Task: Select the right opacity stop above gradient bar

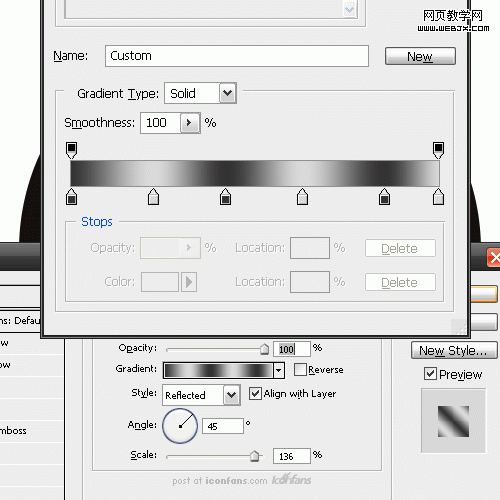Action: (x=438, y=150)
